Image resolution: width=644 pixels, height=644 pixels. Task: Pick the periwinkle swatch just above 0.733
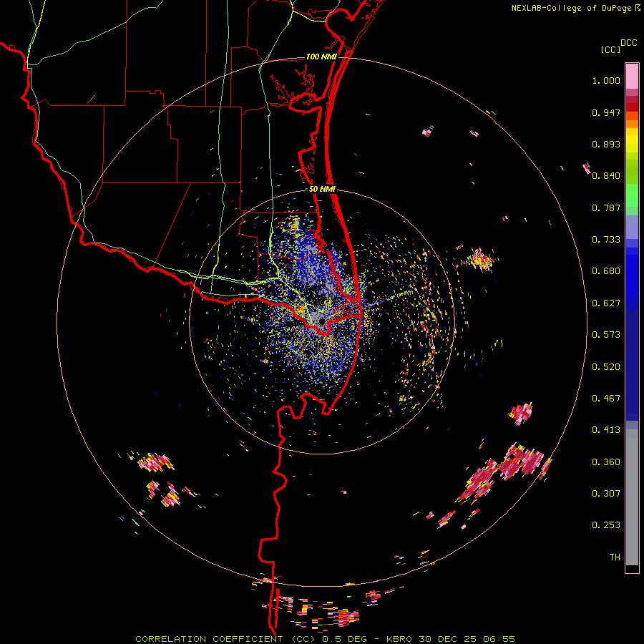(632, 228)
